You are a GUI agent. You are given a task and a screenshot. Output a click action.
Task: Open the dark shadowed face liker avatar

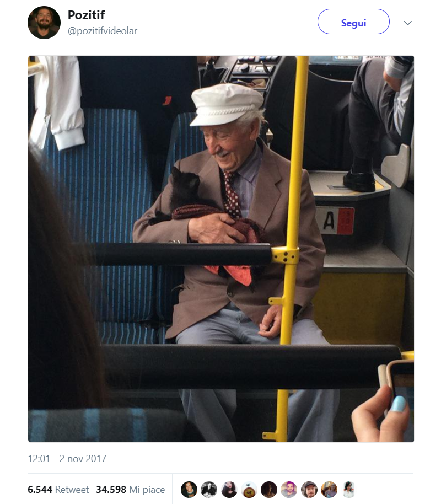coord(269,490)
